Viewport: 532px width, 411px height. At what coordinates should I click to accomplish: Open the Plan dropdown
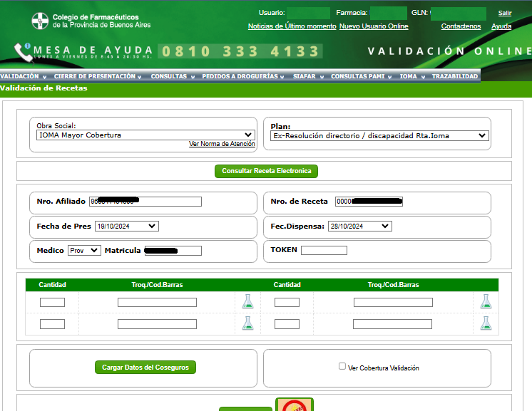tap(379, 136)
